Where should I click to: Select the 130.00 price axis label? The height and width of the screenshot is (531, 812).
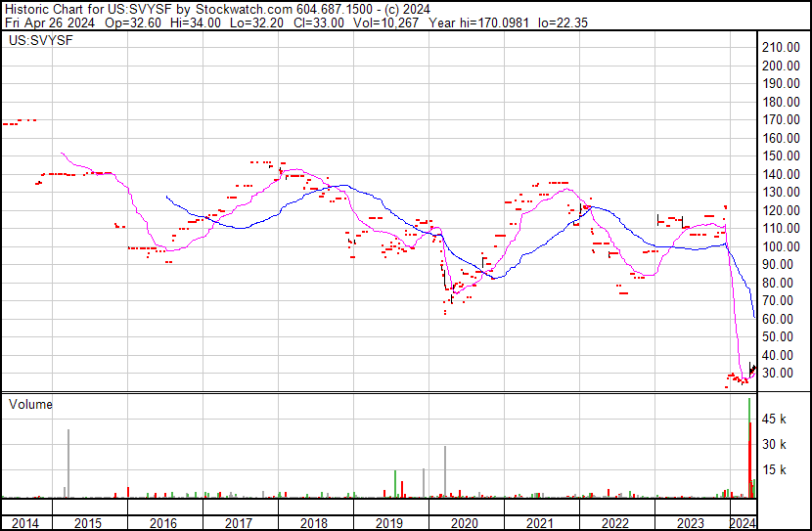pyautogui.click(x=781, y=193)
